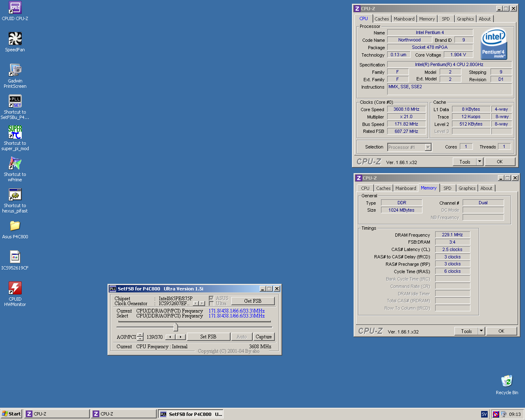Switch to CPU tab in lower CPU-Z
Image resolution: width=525 pixels, height=420 pixels.
click(x=365, y=188)
